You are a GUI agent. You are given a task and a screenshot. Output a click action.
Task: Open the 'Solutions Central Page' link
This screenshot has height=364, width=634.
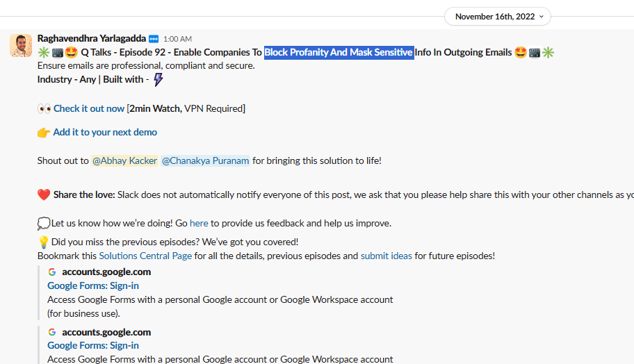[145, 256]
